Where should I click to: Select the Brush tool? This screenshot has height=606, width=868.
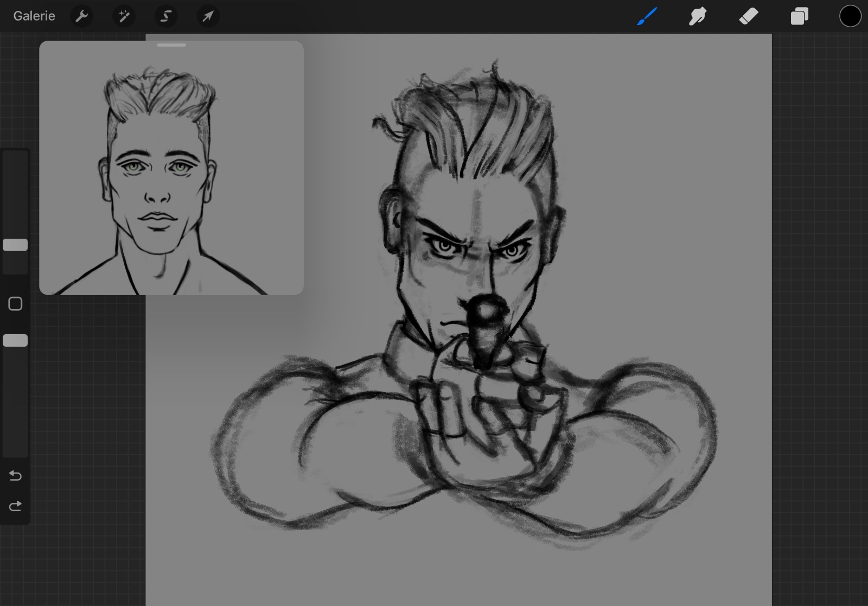(x=647, y=16)
